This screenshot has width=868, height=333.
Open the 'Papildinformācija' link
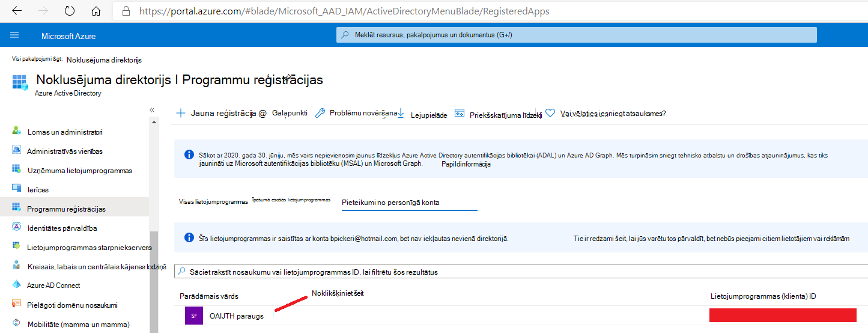[466, 164]
